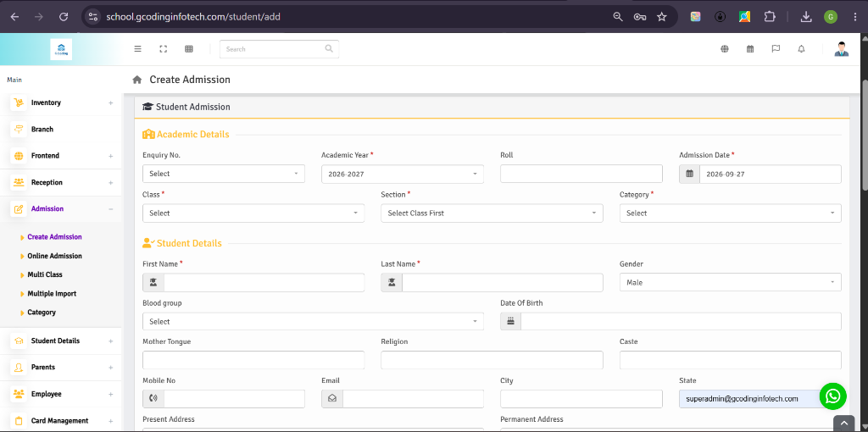The height and width of the screenshot is (432, 868).
Task: Open the Chrome three-dot menu
Action: pyautogui.click(x=855, y=17)
